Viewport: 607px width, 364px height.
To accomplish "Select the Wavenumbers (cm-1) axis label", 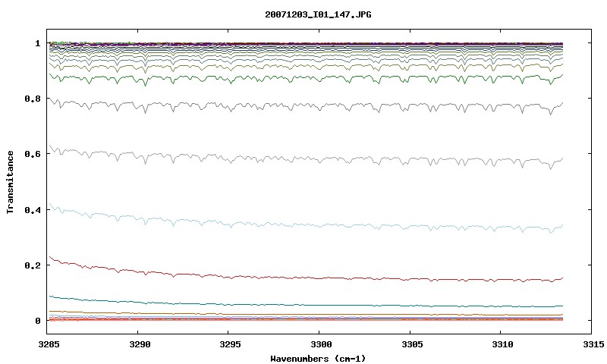I will tap(318, 359).
